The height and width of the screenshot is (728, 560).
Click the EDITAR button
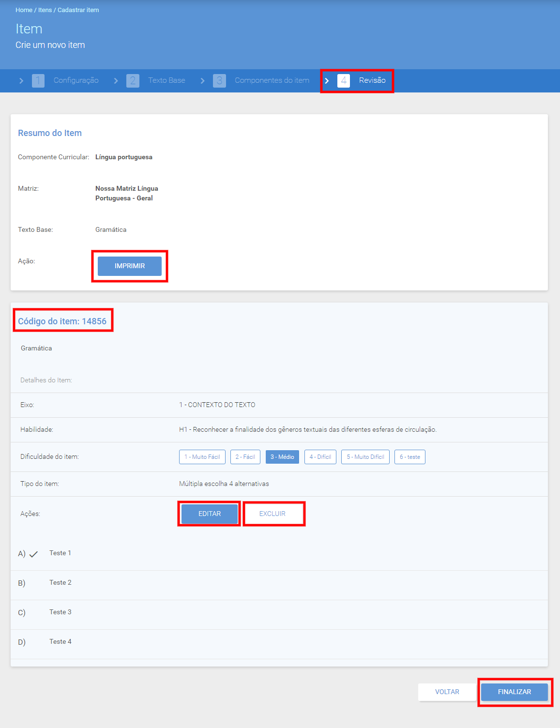click(210, 514)
